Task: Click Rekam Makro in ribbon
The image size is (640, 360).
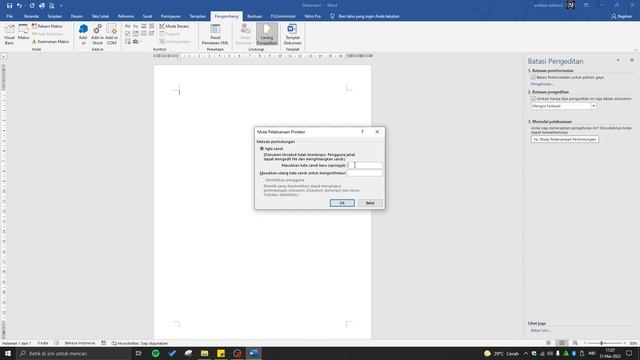Action: point(47,26)
